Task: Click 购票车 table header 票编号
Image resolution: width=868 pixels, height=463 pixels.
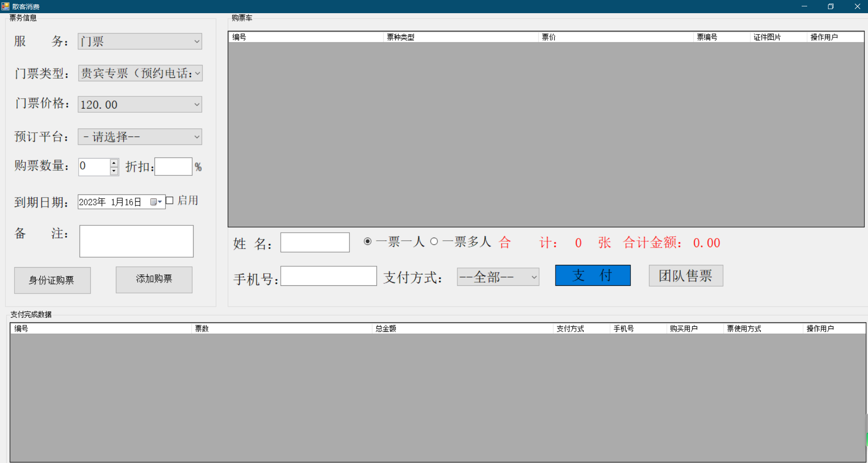Action: point(722,37)
